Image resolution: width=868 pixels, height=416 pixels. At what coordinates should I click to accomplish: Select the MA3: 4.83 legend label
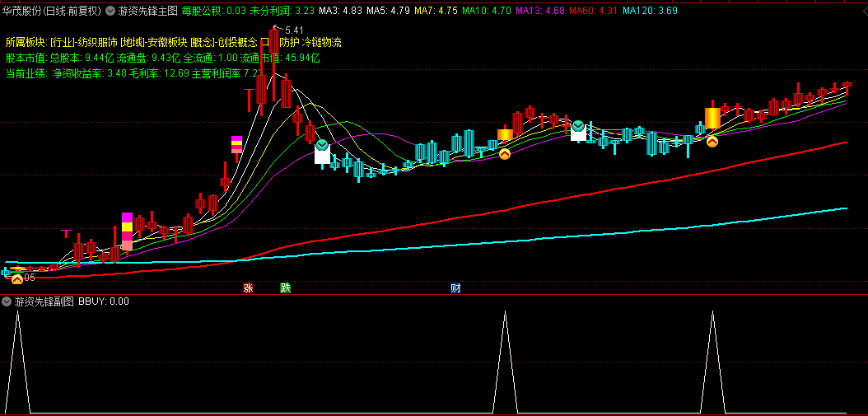pos(341,10)
